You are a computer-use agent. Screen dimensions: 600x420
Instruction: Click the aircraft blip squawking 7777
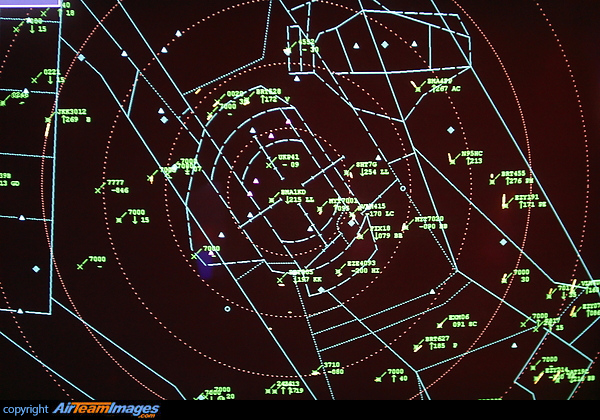coord(98,192)
